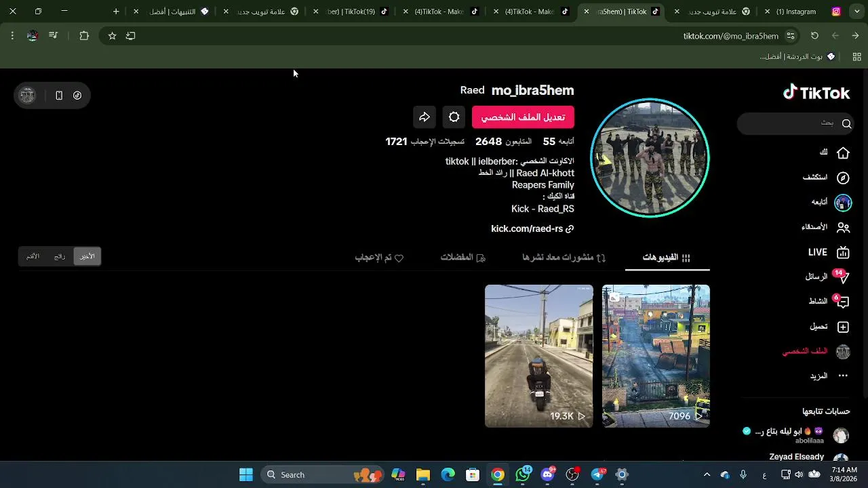The width and height of the screenshot is (868, 488).
Task: Open the taskbar clock showing 7:14 AM
Action: 844,474
